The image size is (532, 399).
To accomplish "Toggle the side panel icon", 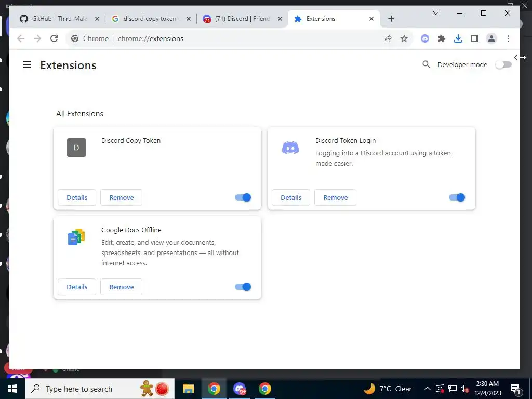I will tap(475, 38).
